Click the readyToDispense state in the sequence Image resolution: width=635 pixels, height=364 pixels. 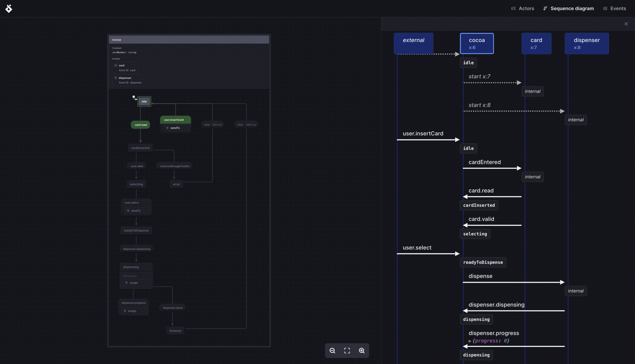tap(483, 262)
